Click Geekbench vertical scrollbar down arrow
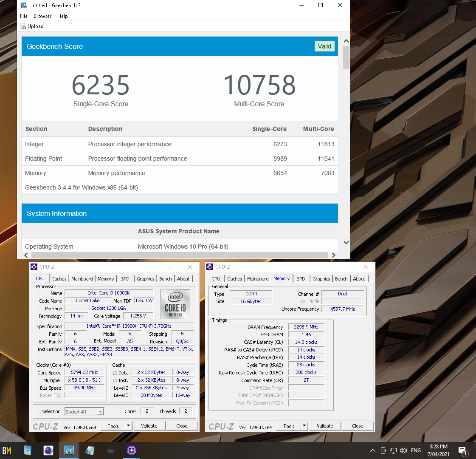 click(x=346, y=242)
